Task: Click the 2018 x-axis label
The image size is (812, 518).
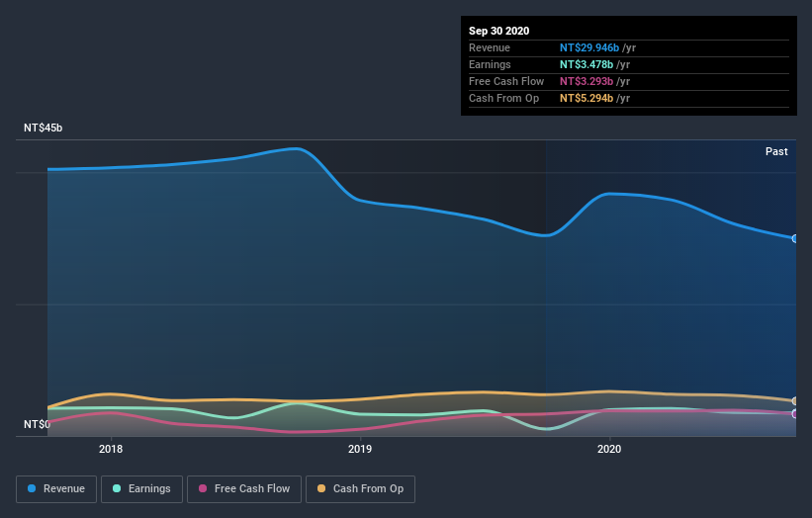Action: [x=111, y=449]
